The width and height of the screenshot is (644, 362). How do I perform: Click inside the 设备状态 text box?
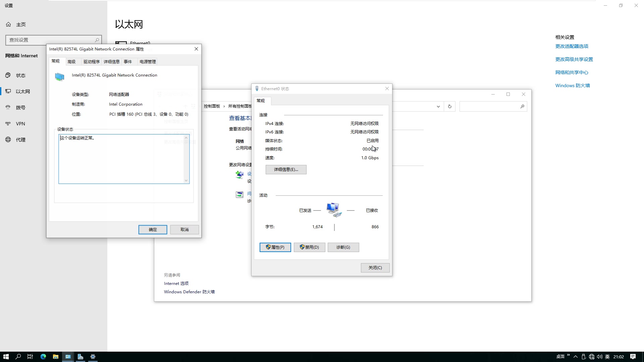tap(121, 159)
